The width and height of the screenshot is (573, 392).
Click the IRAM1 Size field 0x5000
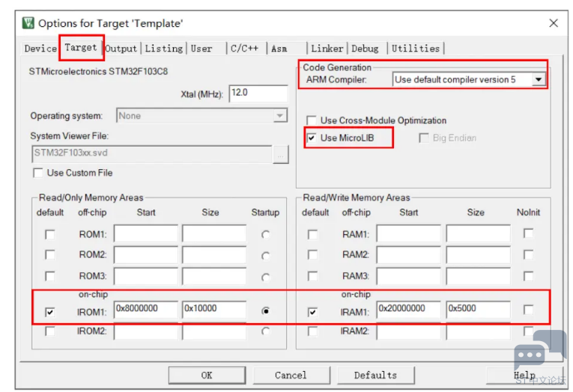(x=478, y=309)
